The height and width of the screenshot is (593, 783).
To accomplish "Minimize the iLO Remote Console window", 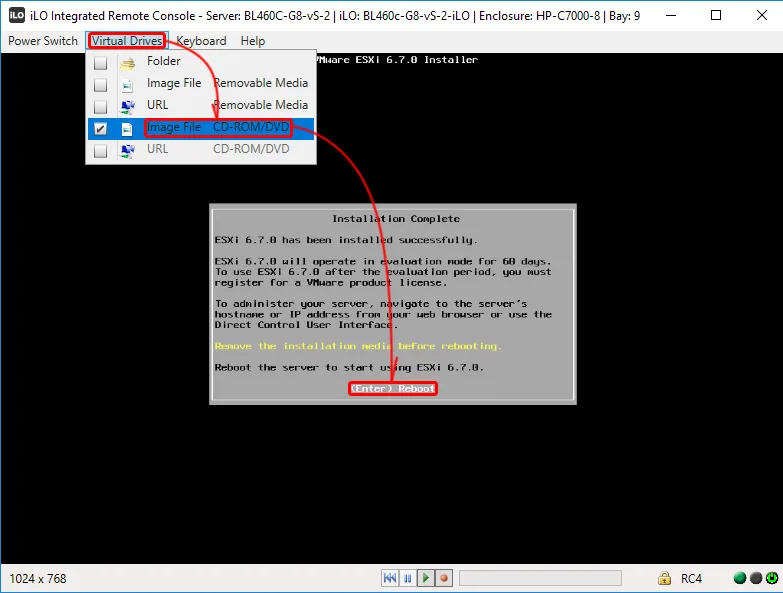I will pos(671,15).
